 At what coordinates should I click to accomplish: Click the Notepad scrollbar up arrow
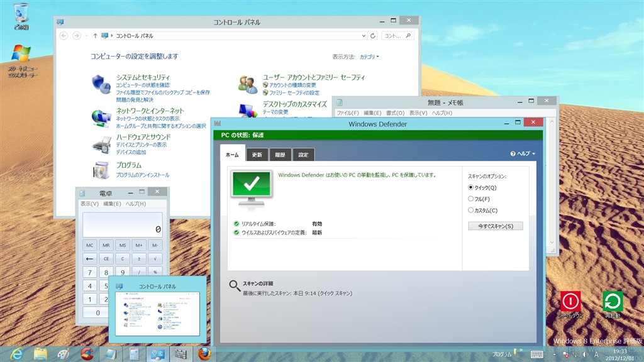(552, 121)
